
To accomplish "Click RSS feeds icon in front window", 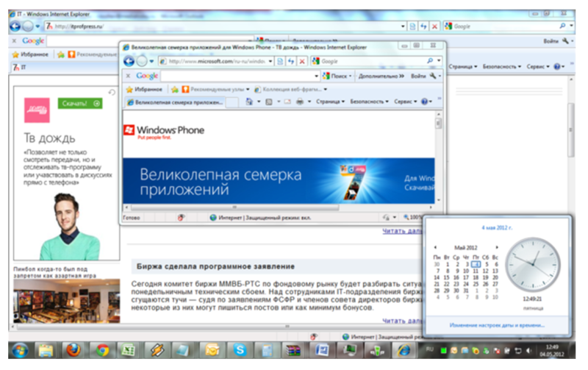I will [x=269, y=102].
